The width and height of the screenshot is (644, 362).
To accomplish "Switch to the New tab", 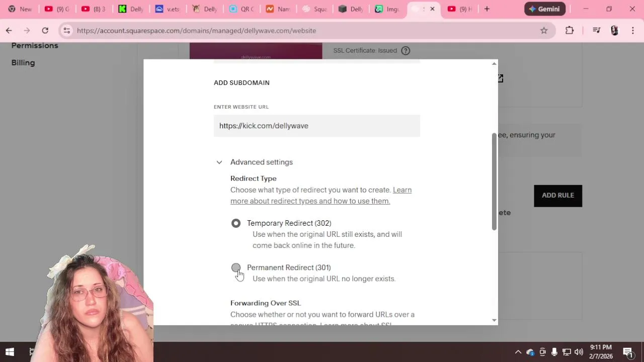I will [20, 9].
